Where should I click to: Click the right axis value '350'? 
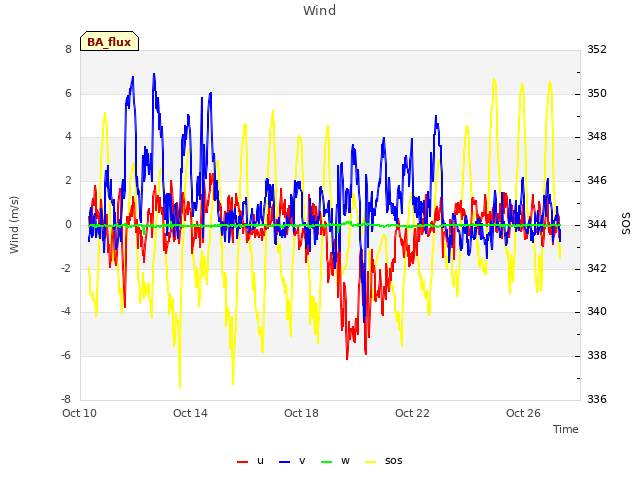click(x=597, y=93)
